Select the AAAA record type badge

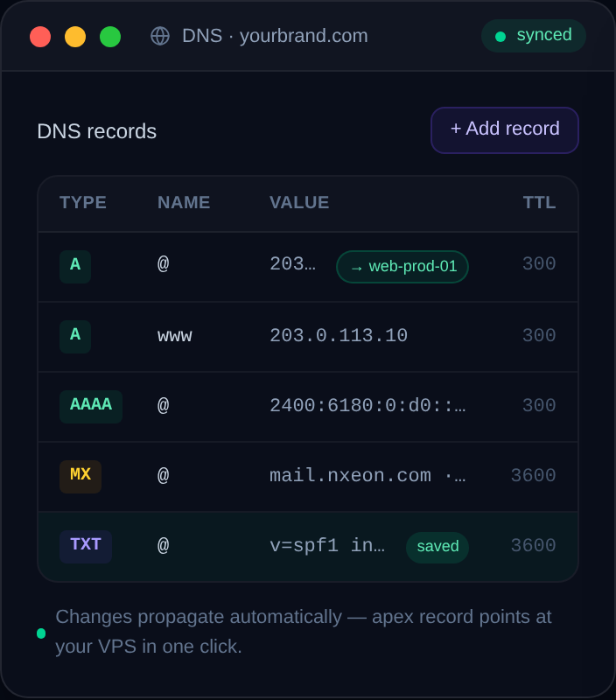click(91, 407)
